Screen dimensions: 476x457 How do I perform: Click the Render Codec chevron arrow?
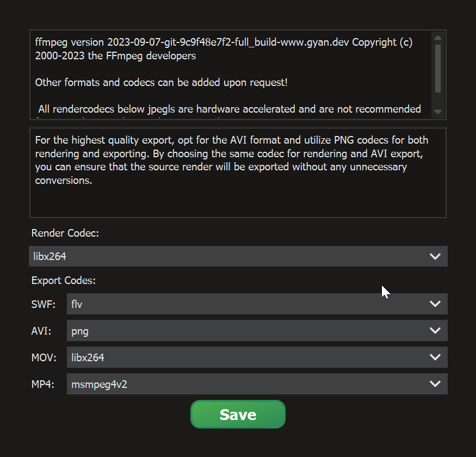pos(435,256)
